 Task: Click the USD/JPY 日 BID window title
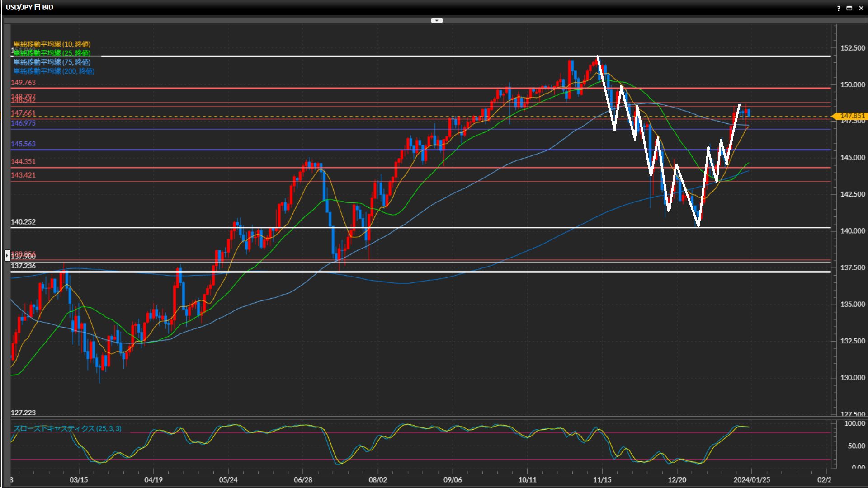pos(29,7)
